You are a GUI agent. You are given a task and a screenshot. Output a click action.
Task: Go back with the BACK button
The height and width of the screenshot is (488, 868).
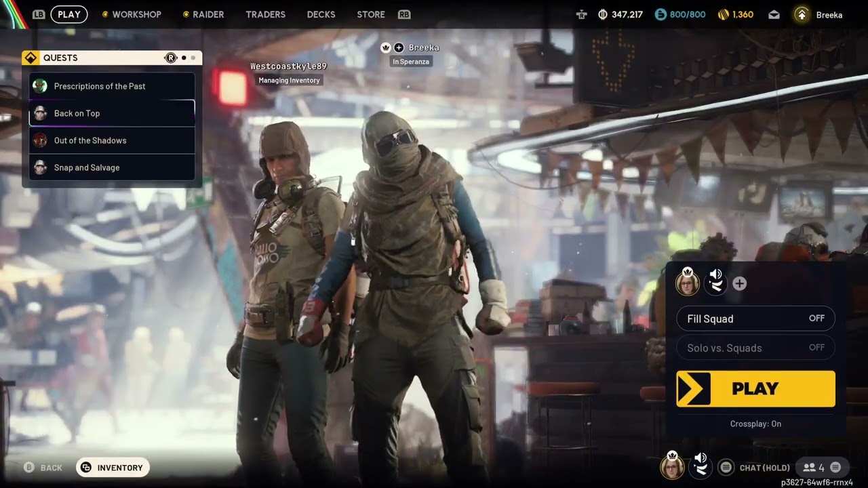[x=43, y=468]
